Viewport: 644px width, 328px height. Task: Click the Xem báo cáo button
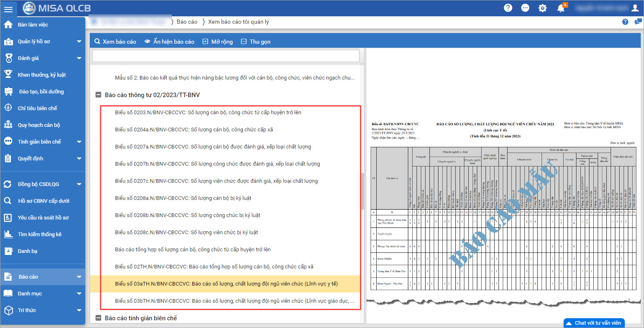(x=115, y=42)
